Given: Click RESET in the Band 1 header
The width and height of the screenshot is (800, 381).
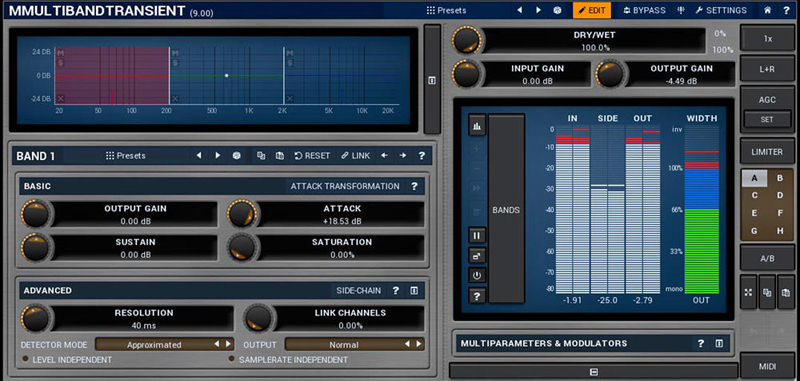Looking at the screenshot, I should point(312,156).
